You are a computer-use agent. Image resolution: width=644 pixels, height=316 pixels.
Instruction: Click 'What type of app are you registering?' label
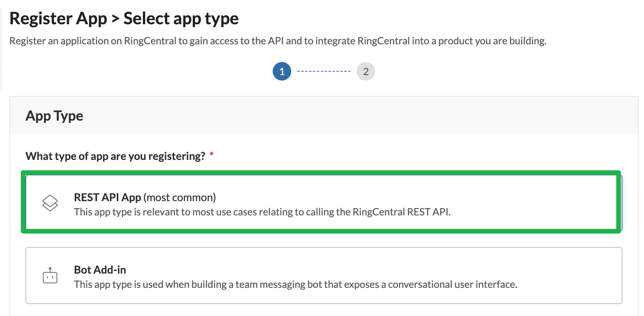pos(115,156)
